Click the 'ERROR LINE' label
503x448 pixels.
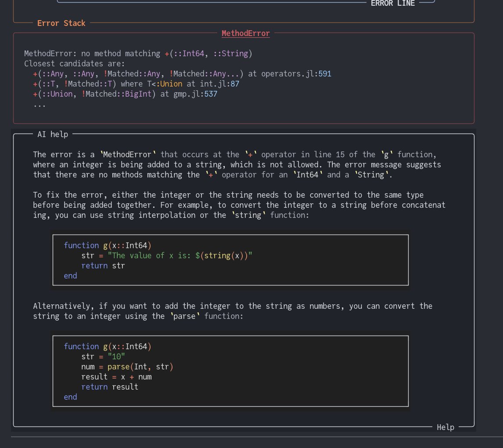pos(393,3)
